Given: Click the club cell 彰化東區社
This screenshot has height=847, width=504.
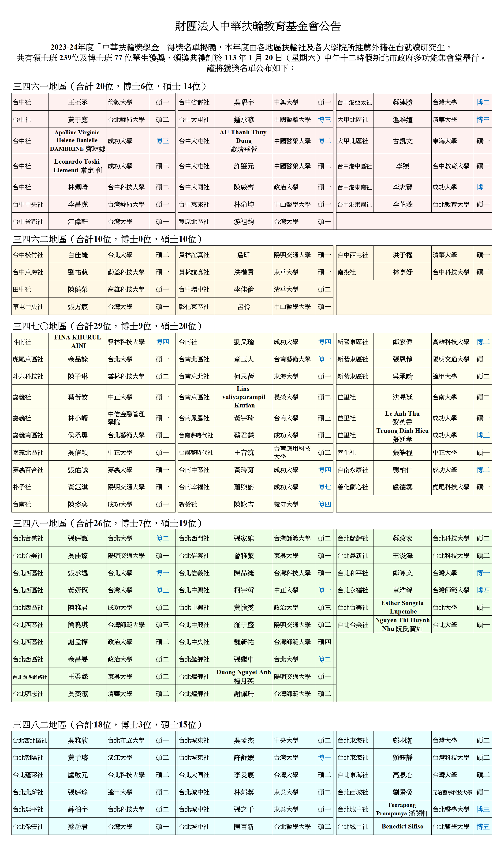Looking at the screenshot, I should click(x=196, y=306).
